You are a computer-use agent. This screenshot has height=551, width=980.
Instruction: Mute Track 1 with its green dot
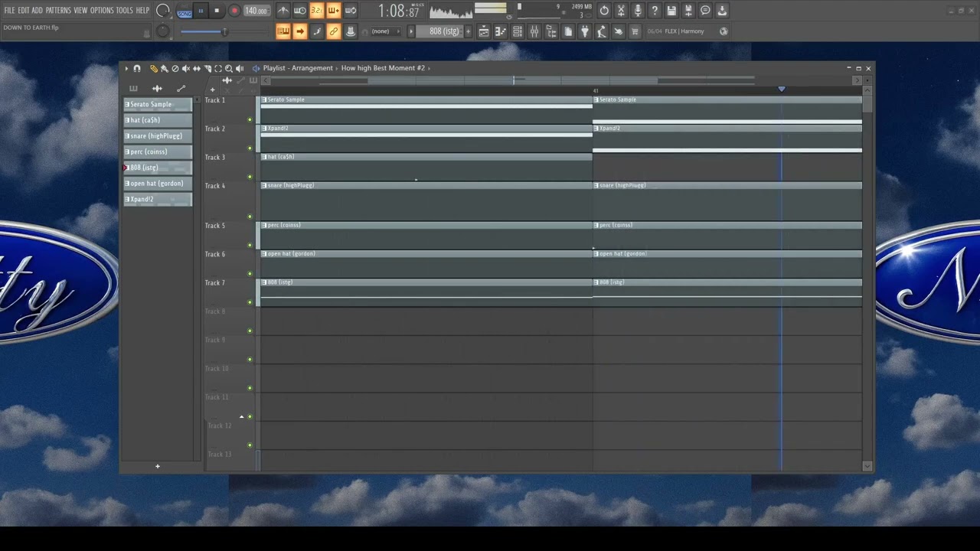click(x=250, y=120)
